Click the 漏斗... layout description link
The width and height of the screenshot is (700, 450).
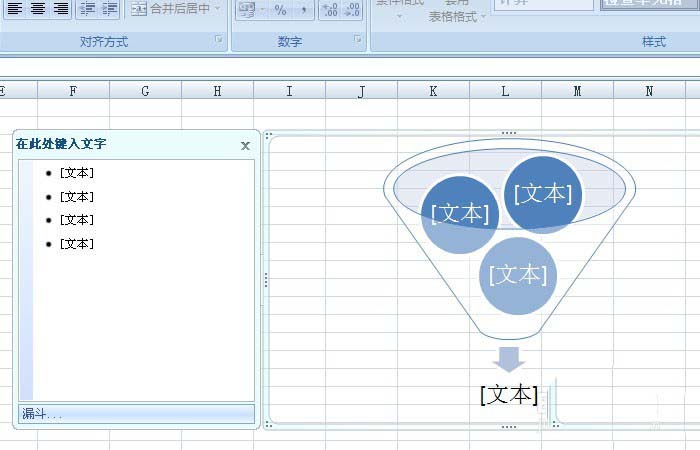pos(42,413)
